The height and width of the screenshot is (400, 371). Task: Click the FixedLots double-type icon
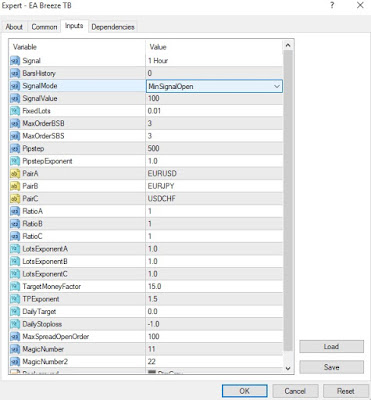point(15,111)
